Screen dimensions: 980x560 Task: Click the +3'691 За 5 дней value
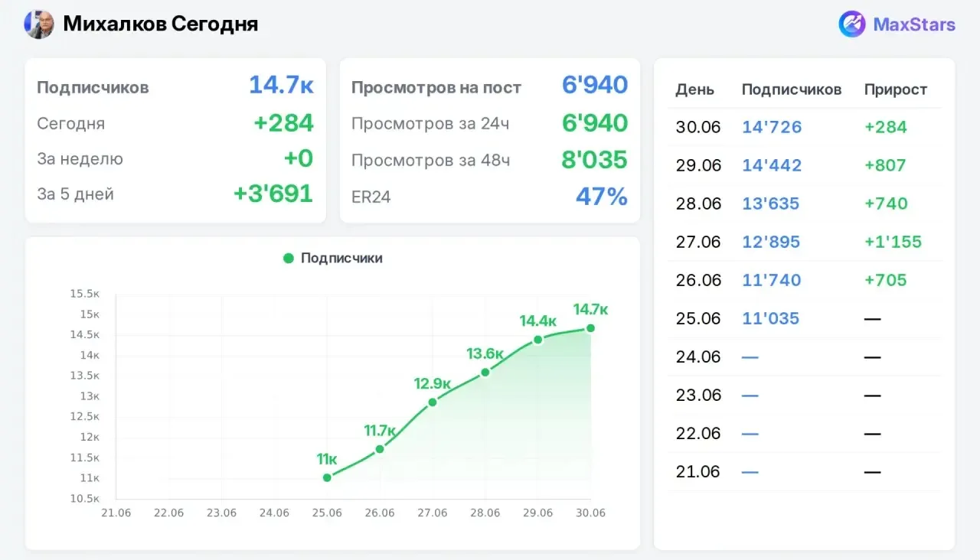(x=273, y=194)
